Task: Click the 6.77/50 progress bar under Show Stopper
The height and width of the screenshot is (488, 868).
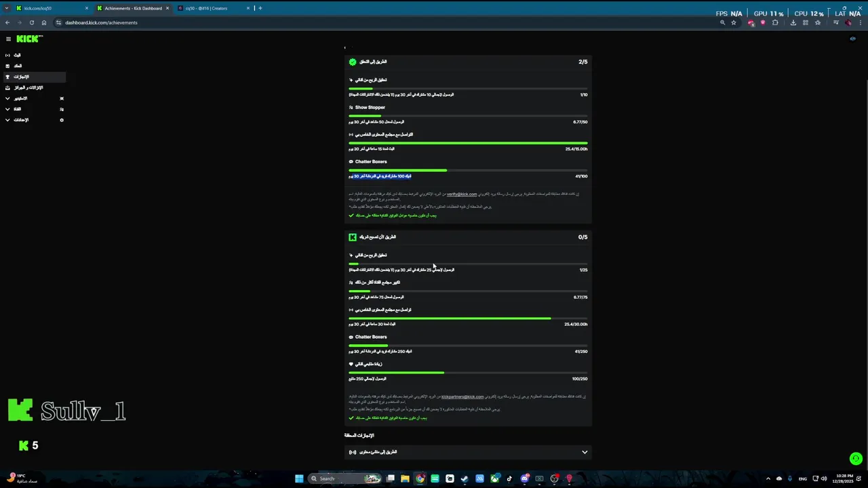Action: [x=468, y=115]
